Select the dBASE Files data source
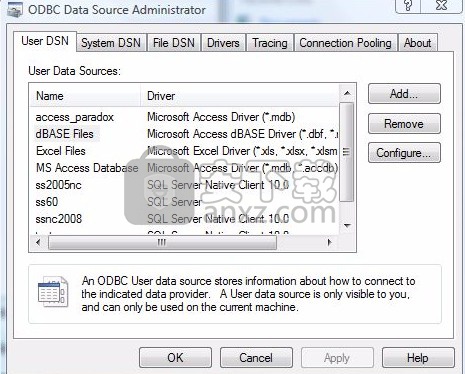This screenshot has height=374, width=465. pos(64,134)
